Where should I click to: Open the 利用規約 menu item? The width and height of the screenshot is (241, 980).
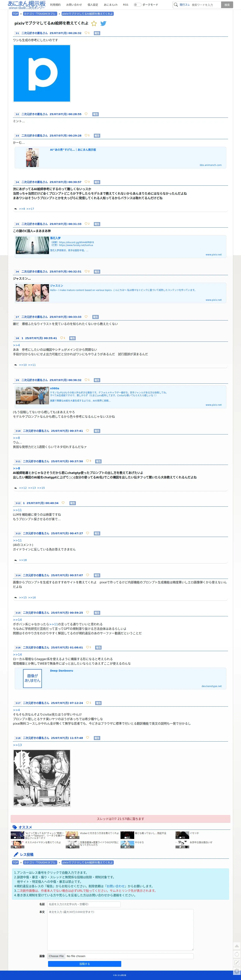(55, 5)
